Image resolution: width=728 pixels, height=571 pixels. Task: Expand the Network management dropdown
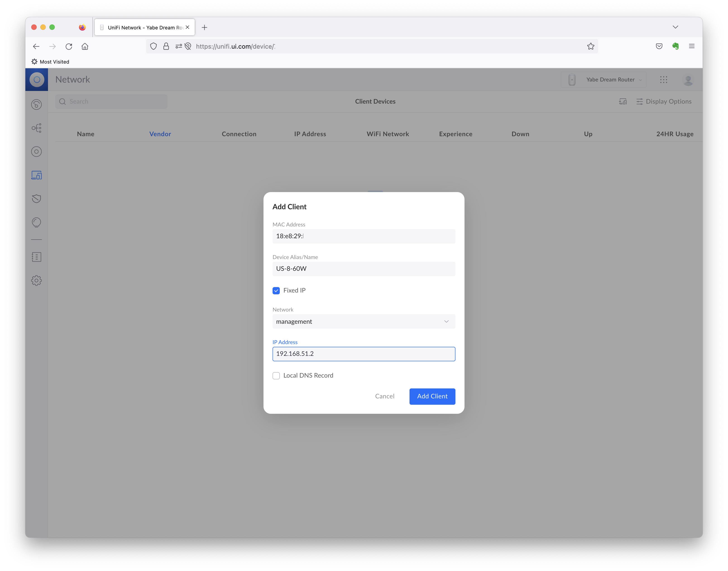click(364, 322)
